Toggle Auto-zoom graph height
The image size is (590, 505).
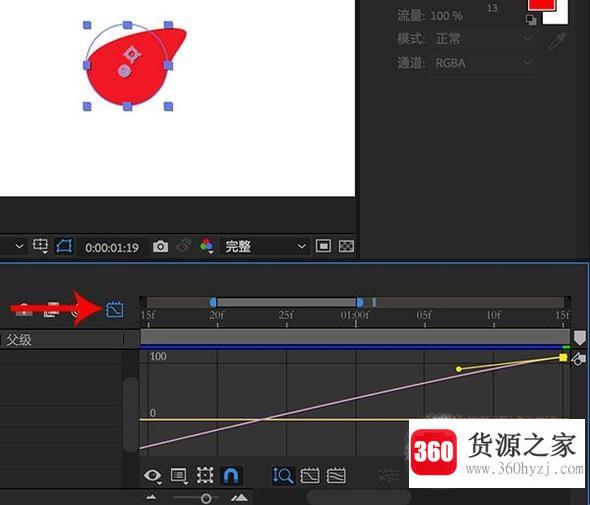pyautogui.click(x=283, y=476)
